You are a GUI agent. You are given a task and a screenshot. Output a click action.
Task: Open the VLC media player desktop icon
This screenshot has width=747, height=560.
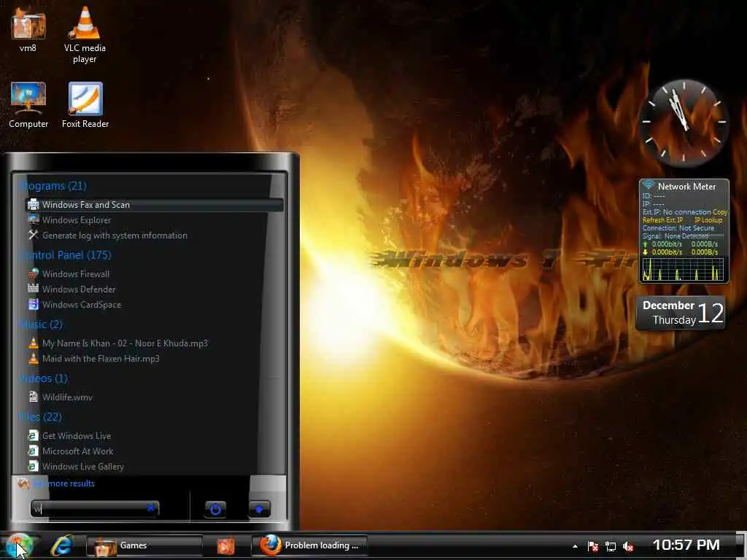85,34
